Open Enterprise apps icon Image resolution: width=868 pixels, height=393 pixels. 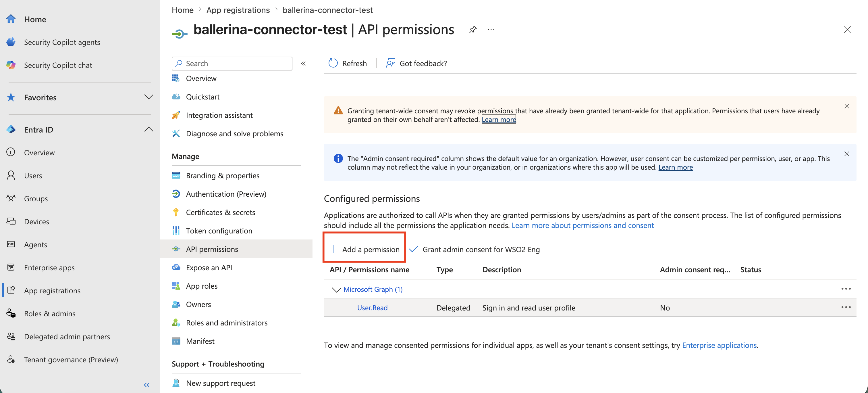pos(11,267)
